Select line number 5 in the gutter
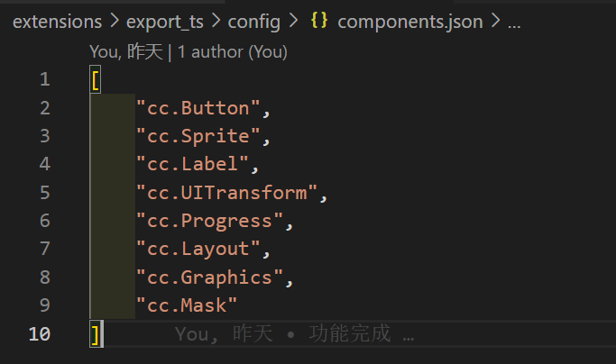 point(45,193)
